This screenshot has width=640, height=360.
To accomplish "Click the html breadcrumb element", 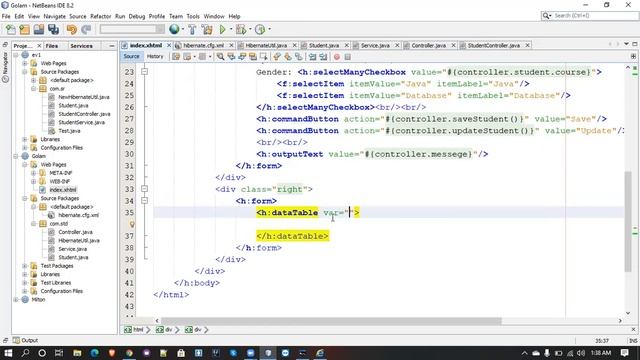I will click(135, 329).
